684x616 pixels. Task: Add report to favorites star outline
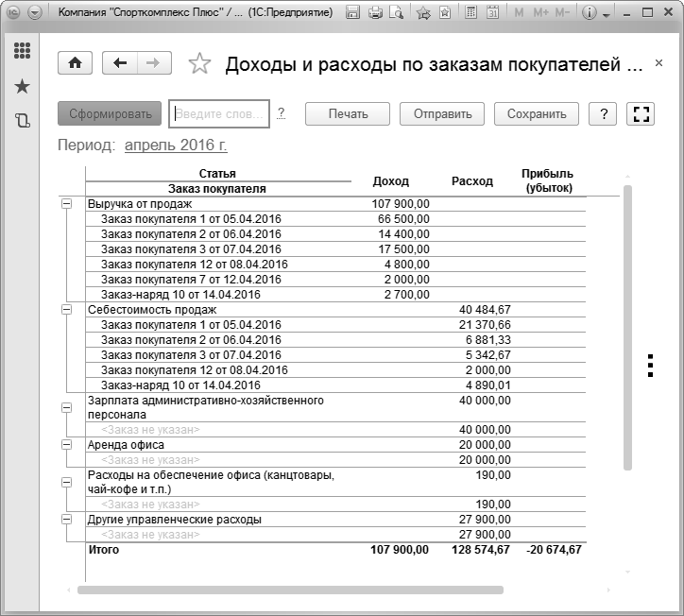point(199,63)
